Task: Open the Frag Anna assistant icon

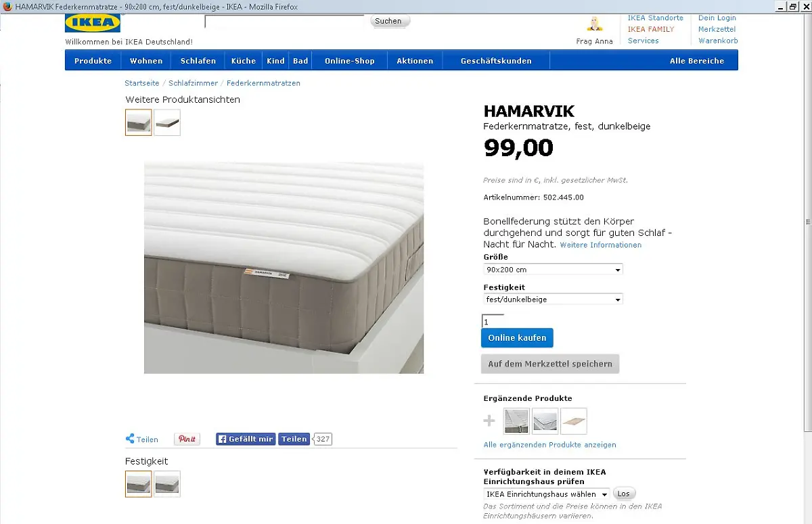Action: tap(595, 24)
